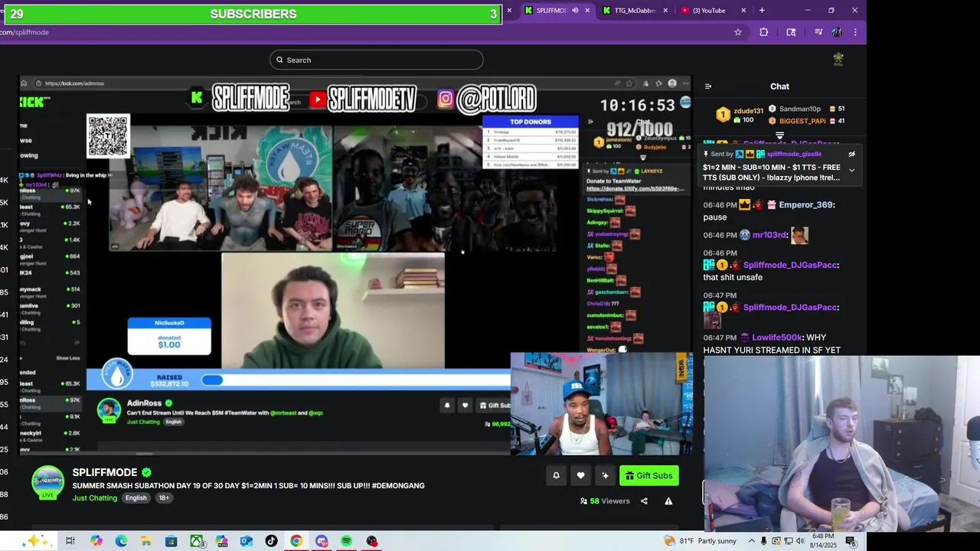The image size is (980, 551).
Task: Open the SPLIFFMODE channel avatar
Action: [47, 482]
